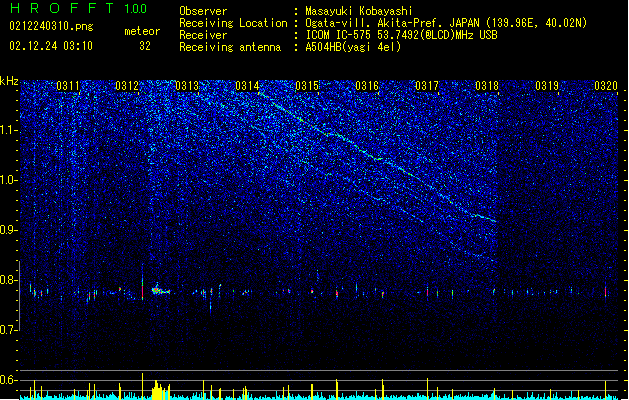Click the meteor count value 32
Screen dimensions: 629x400
145,46
